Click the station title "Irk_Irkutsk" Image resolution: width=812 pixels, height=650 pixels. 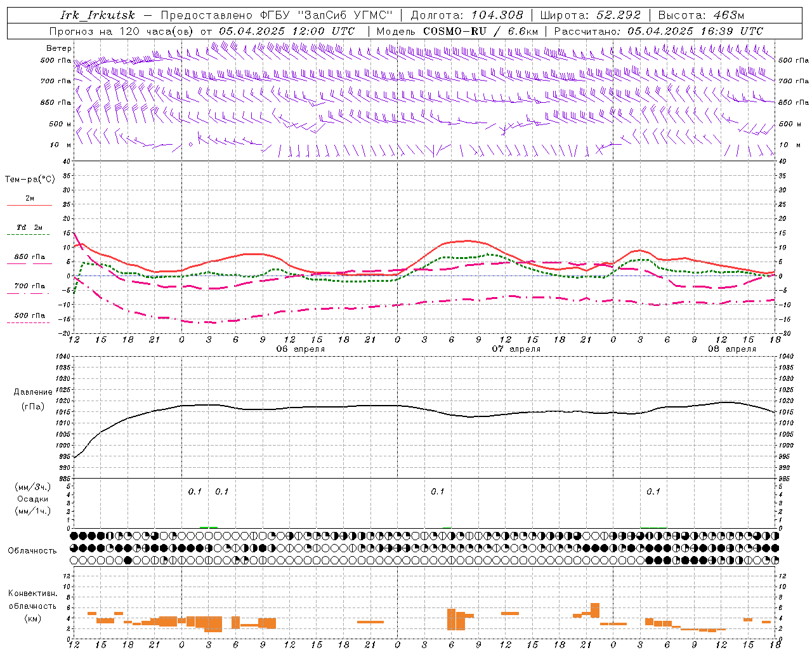[98, 15]
